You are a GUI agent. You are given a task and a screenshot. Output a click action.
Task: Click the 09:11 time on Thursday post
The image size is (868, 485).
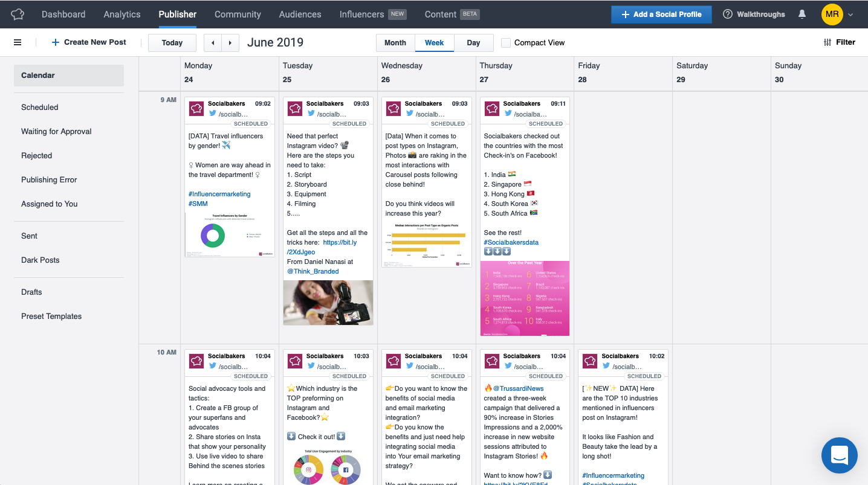coord(558,104)
